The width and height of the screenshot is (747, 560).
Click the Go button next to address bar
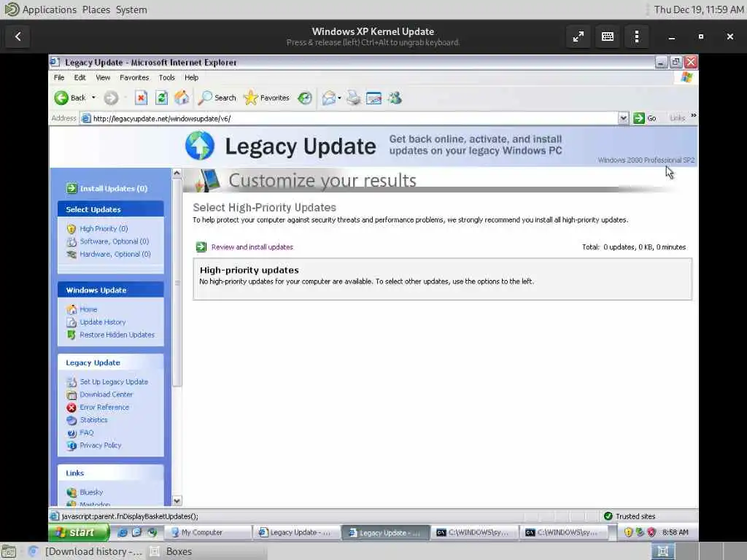pyautogui.click(x=646, y=119)
